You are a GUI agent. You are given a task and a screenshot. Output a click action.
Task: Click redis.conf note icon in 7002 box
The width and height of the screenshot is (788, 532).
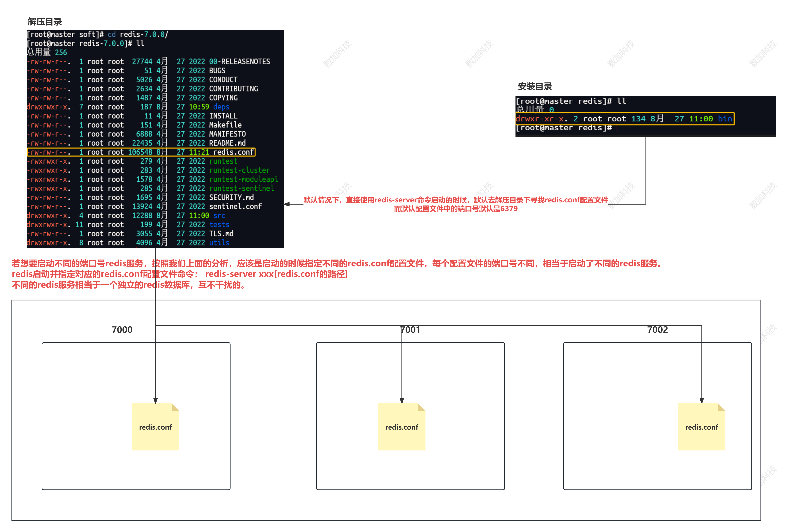pos(701,427)
